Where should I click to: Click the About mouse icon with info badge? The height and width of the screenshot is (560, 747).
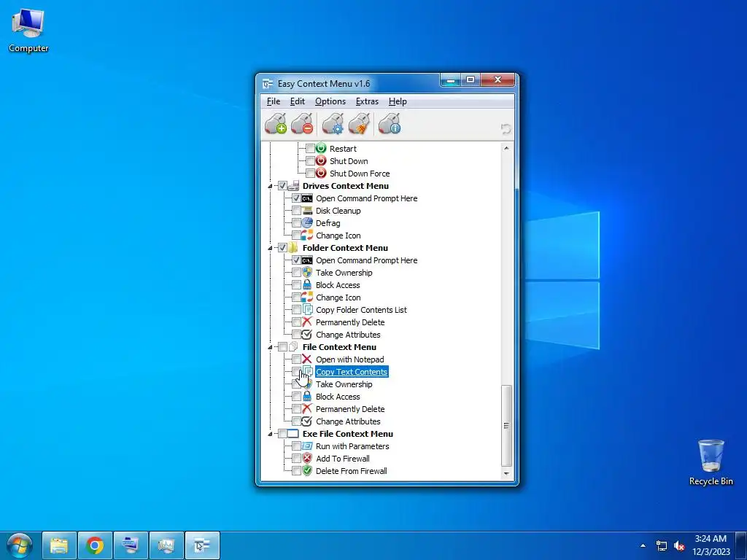(x=390, y=124)
